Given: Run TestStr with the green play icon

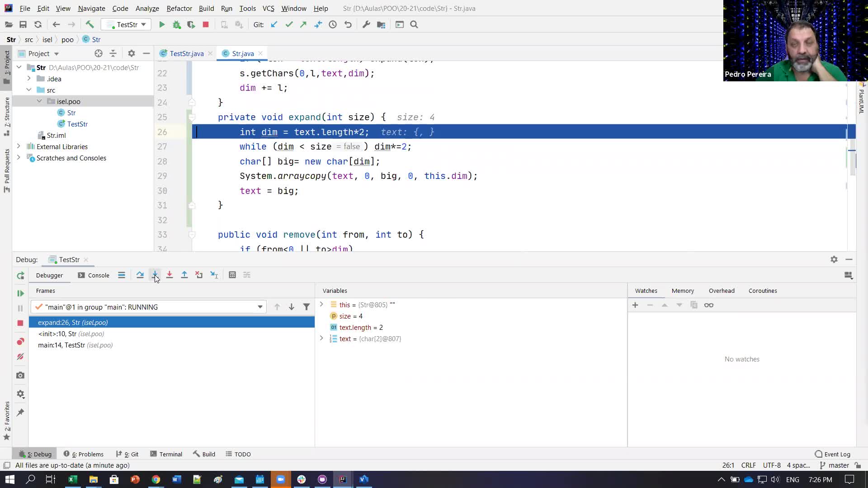Looking at the screenshot, I should point(162,24).
